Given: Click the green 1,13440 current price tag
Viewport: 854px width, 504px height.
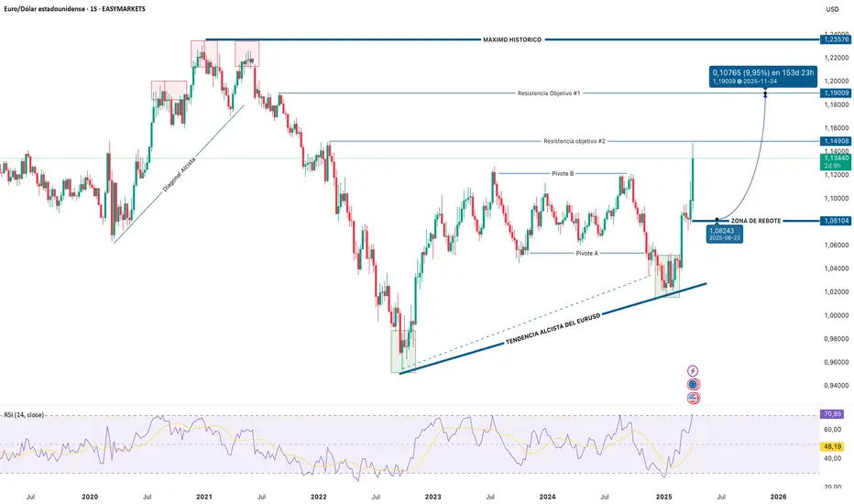Looking at the screenshot, I should (x=836, y=162).
